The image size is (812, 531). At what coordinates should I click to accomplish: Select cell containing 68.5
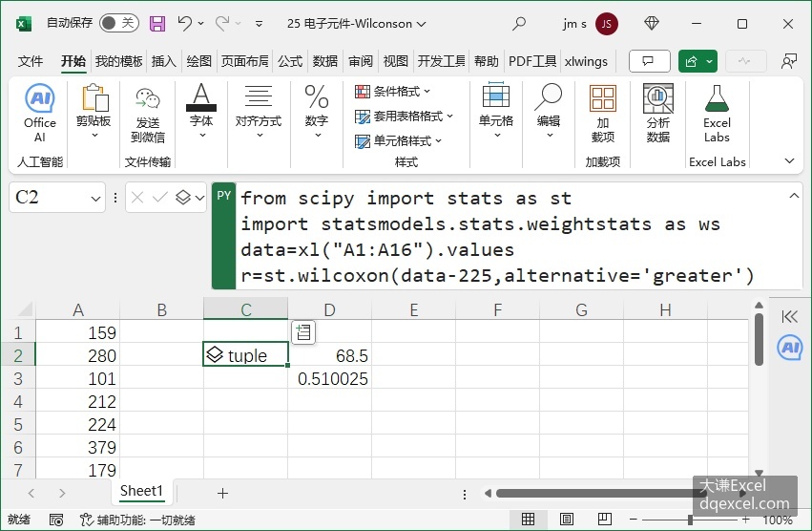point(329,355)
